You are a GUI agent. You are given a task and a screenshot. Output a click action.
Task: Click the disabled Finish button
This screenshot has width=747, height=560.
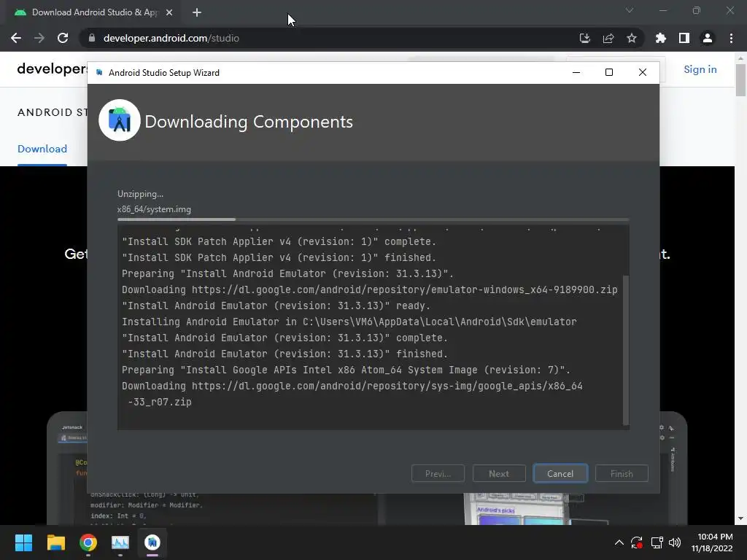tap(622, 473)
